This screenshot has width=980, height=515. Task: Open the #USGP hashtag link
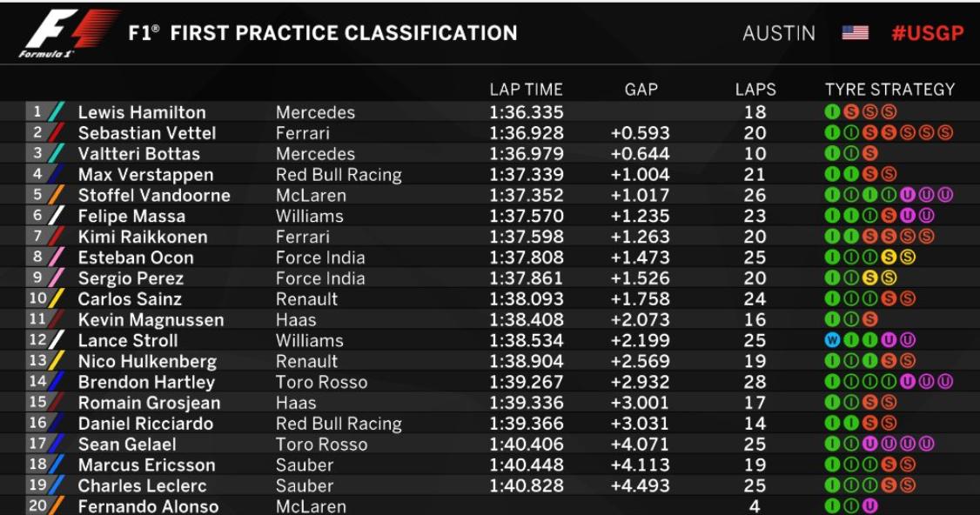(928, 33)
